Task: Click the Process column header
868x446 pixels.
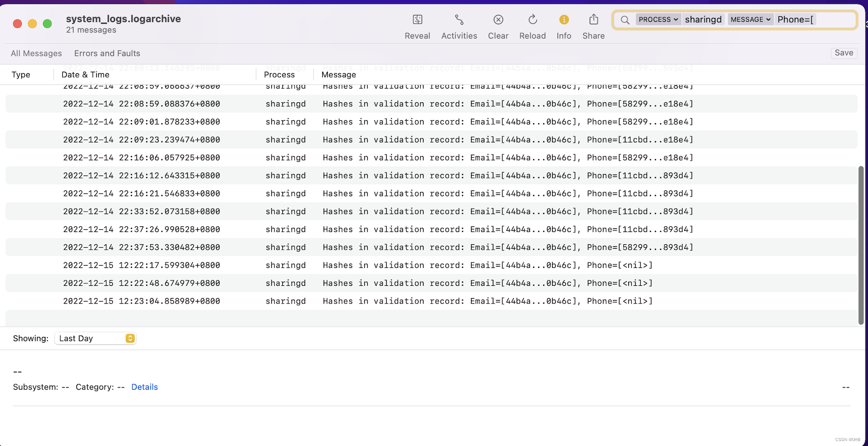Action: [279, 75]
